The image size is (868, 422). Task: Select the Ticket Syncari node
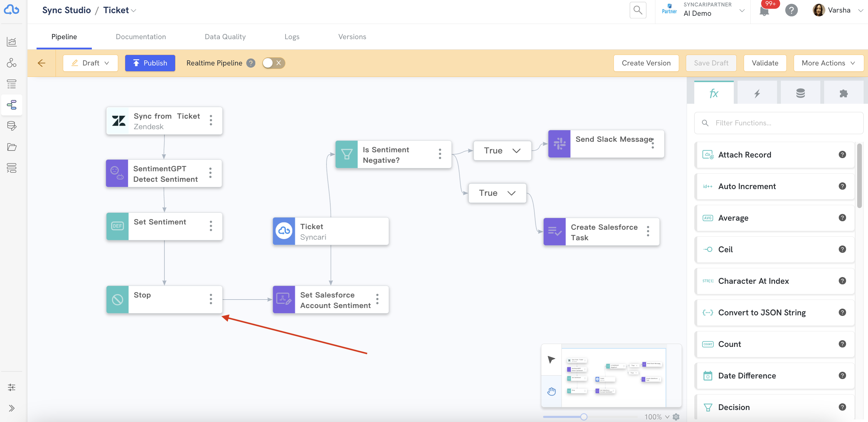coord(330,231)
